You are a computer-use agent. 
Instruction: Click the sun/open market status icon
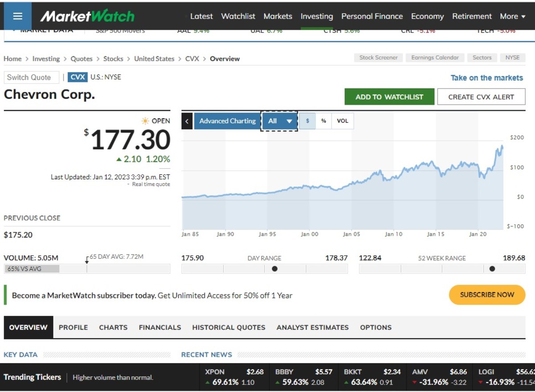click(145, 120)
